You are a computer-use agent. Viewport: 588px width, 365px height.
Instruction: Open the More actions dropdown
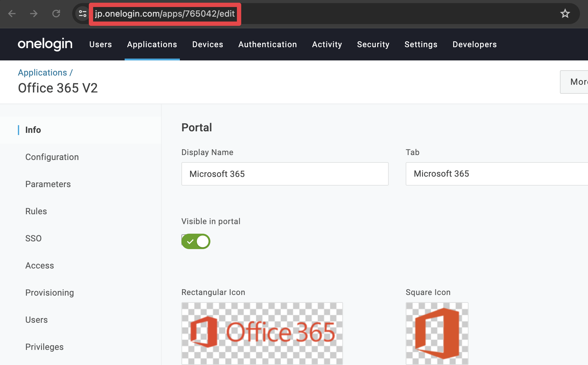tap(574, 82)
